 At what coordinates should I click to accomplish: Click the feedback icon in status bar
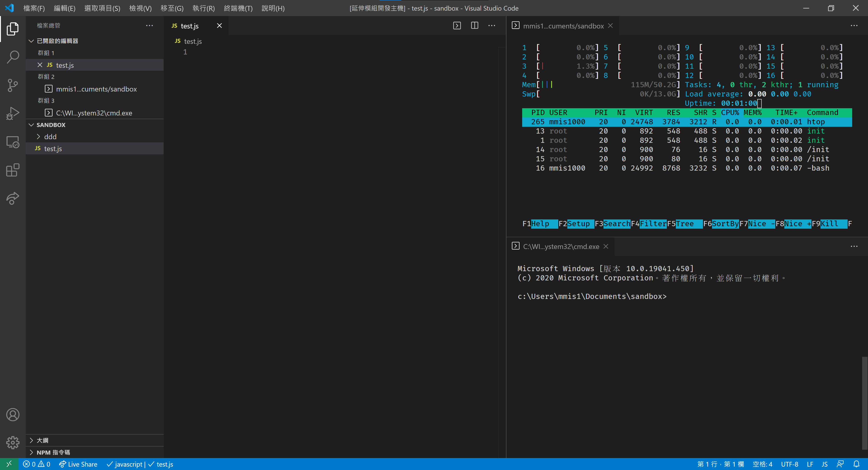[x=840, y=464]
